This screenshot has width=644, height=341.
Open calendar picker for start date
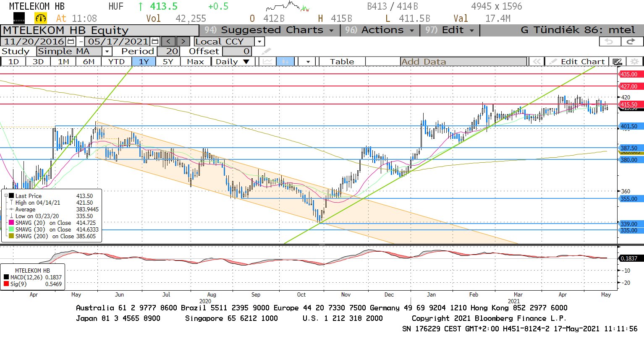pyautogui.click(x=71, y=42)
